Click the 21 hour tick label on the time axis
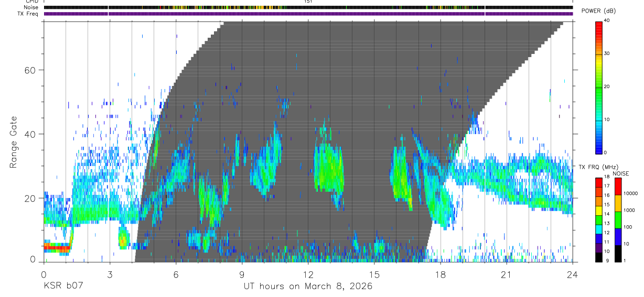This screenshot has height=297, width=644. point(506,274)
